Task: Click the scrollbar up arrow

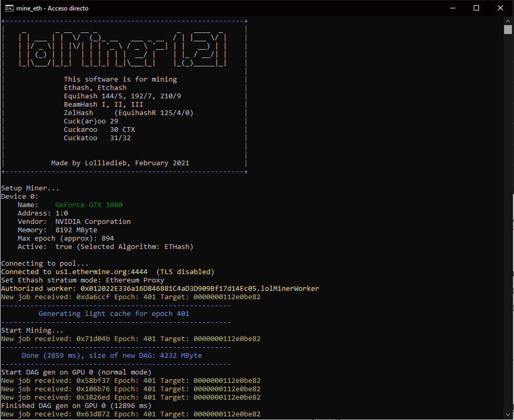Action: (x=508, y=20)
